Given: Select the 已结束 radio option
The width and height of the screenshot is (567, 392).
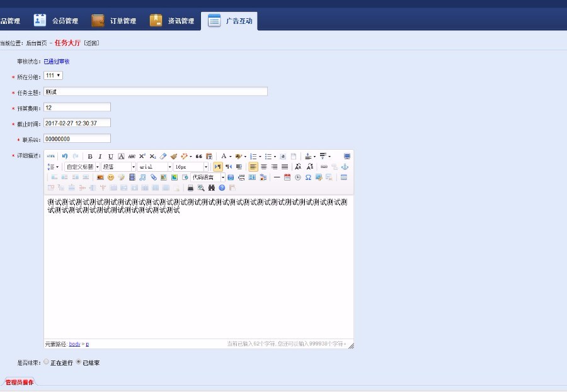Looking at the screenshot, I should (x=79, y=362).
